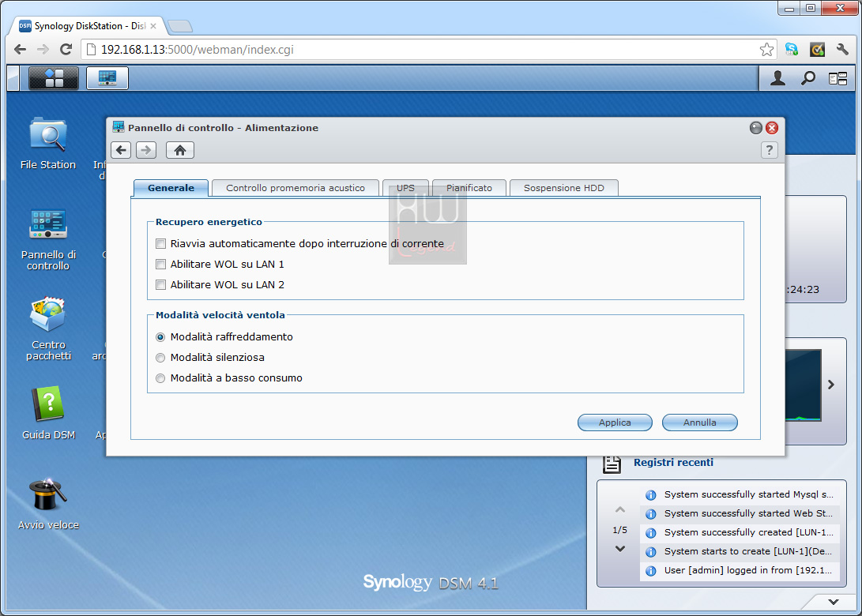Select log 'System successfully started Web St...'
The height and width of the screenshot is (616, 862).
point(740,514)
